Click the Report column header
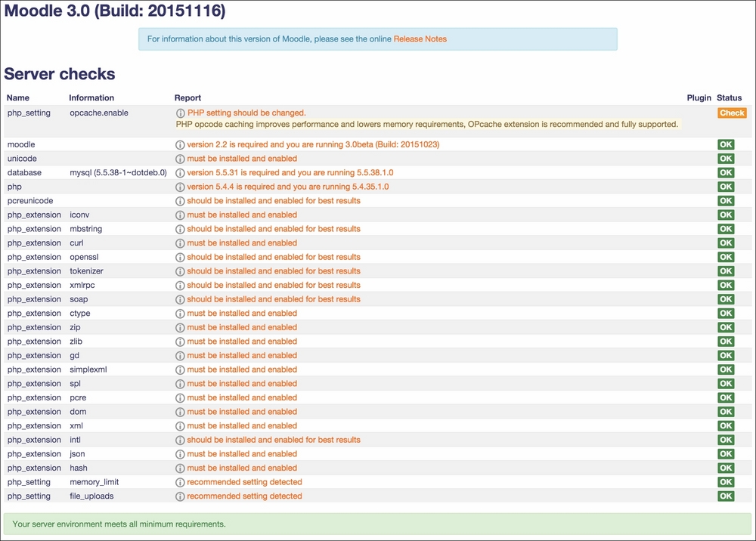 pyautogui.click(x=187, y=97)
